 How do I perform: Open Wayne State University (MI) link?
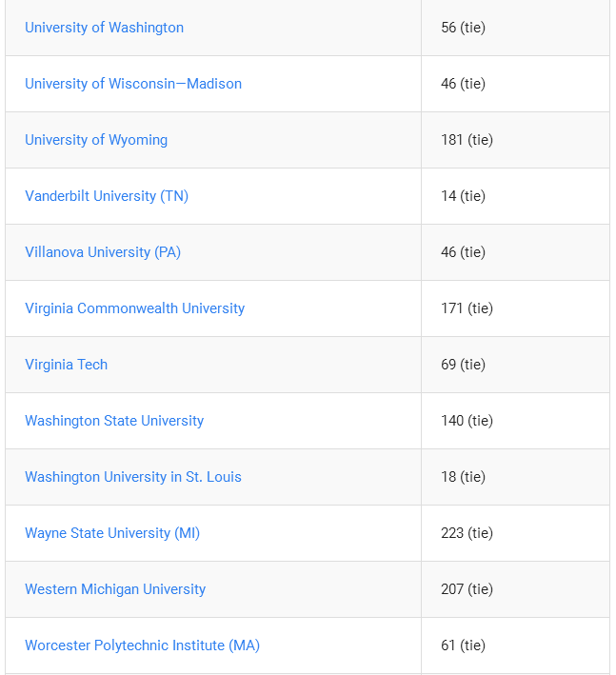tap(112, 533)
